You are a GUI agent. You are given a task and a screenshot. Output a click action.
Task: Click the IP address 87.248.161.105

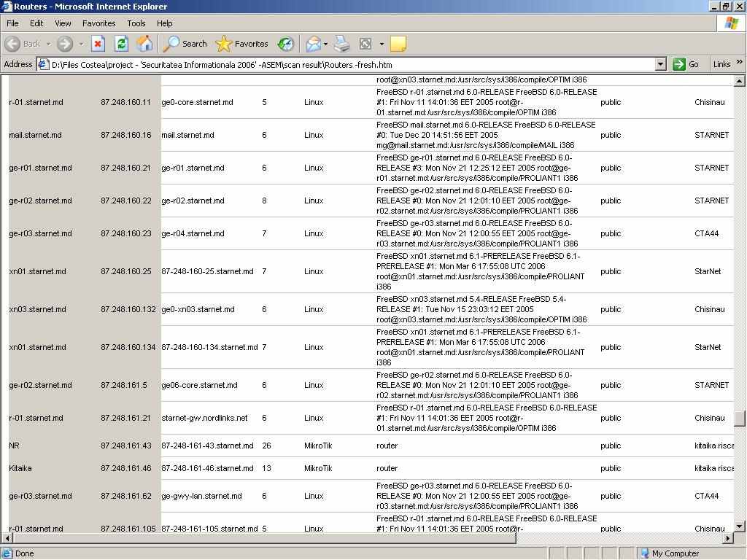tap(128, 529)
